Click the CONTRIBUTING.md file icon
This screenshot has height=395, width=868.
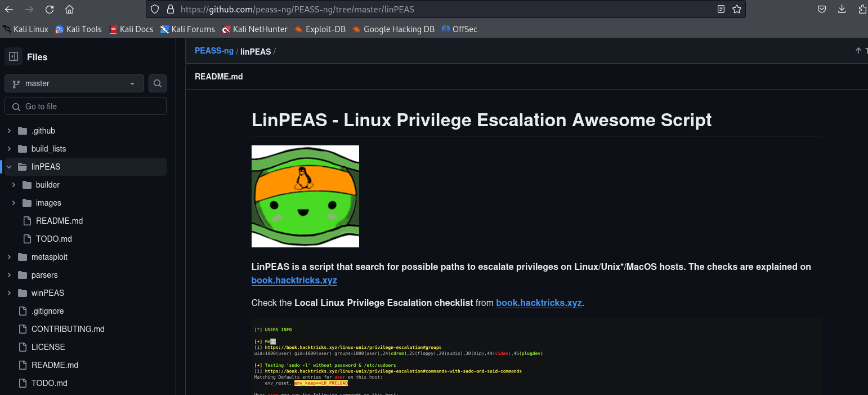pos(23,329)
